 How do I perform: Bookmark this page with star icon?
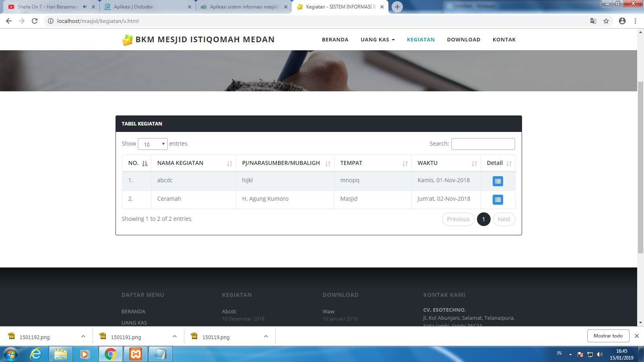606,21
